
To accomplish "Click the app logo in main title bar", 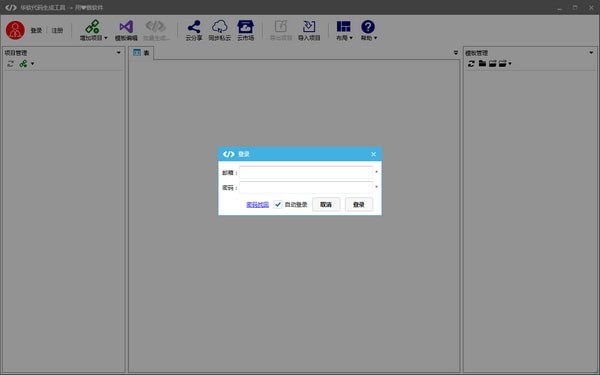I will click(x=11, y=7).
